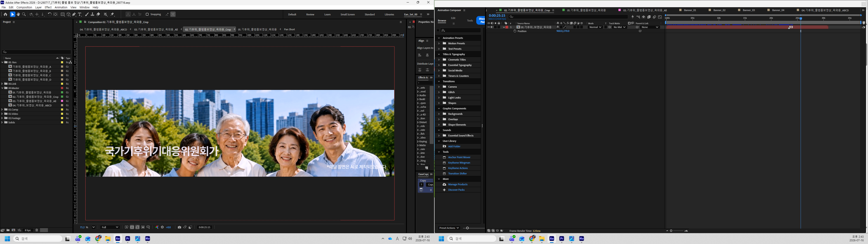The image size is (868, 244).
Task: Select the Hand tool
Action: (x=18, y=14)
